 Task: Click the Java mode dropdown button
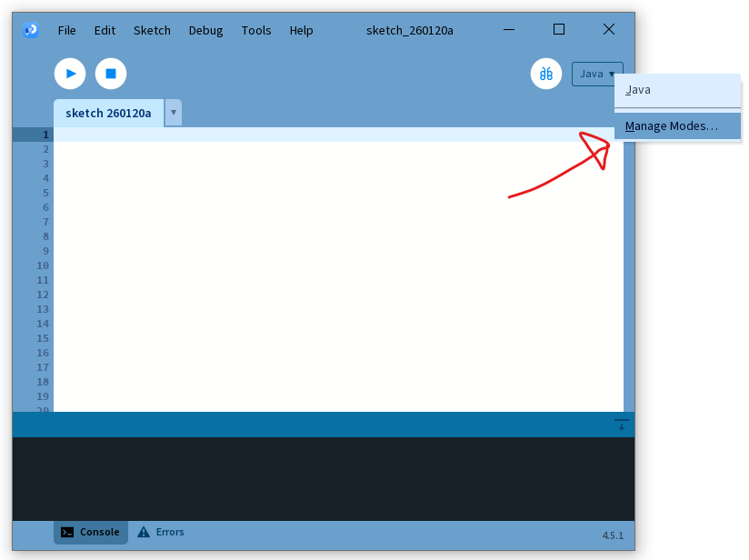[596, 74]
